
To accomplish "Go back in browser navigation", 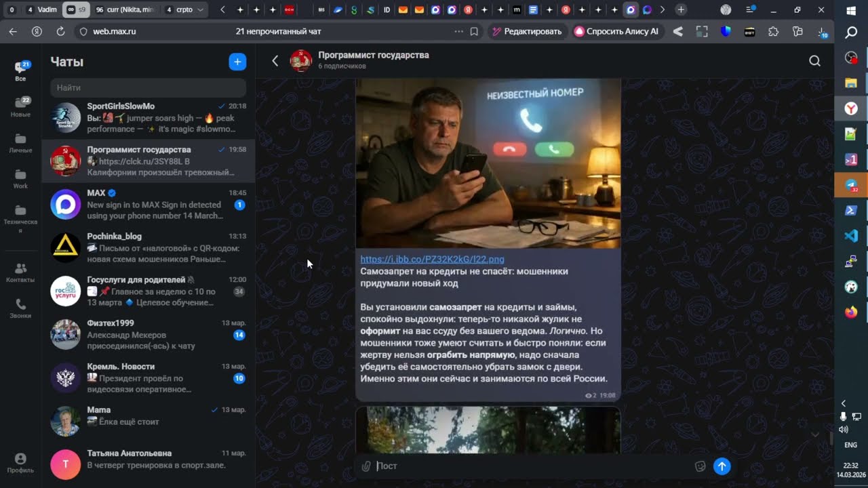I will 13,31.
